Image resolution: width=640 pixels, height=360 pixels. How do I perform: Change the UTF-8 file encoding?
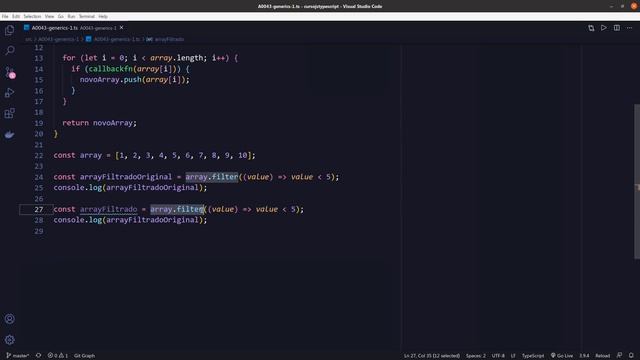pyautogui.click(x=498, y=356)
